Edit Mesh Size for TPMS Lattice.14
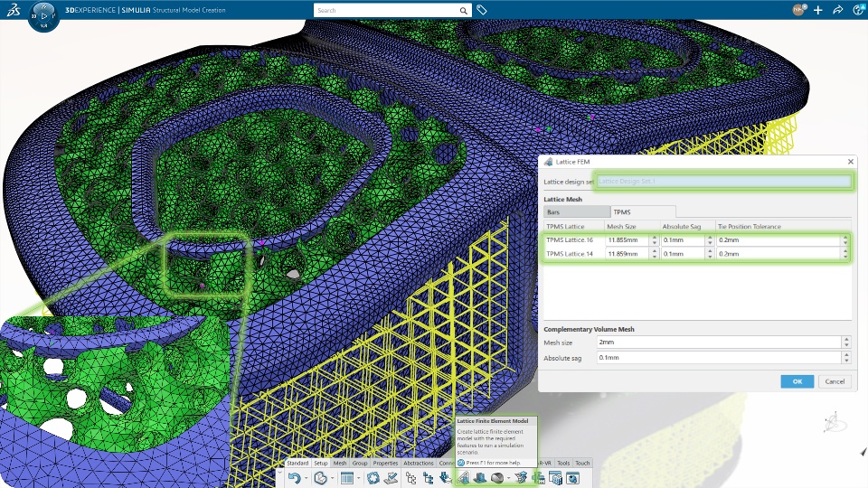Image resolution: width=868 pixels, height=488 pixels. click(x=627, y=254)
